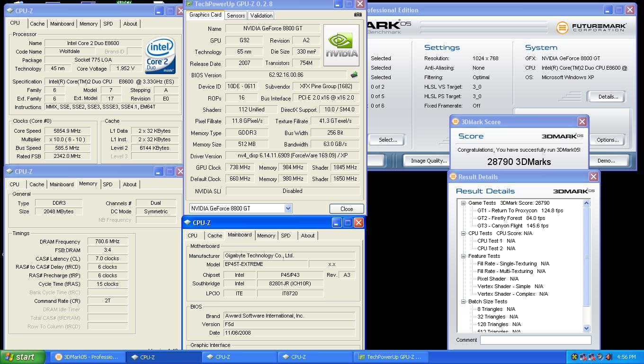
Task: Collapse the Feature Tests tree node
Action: (464, 256)
